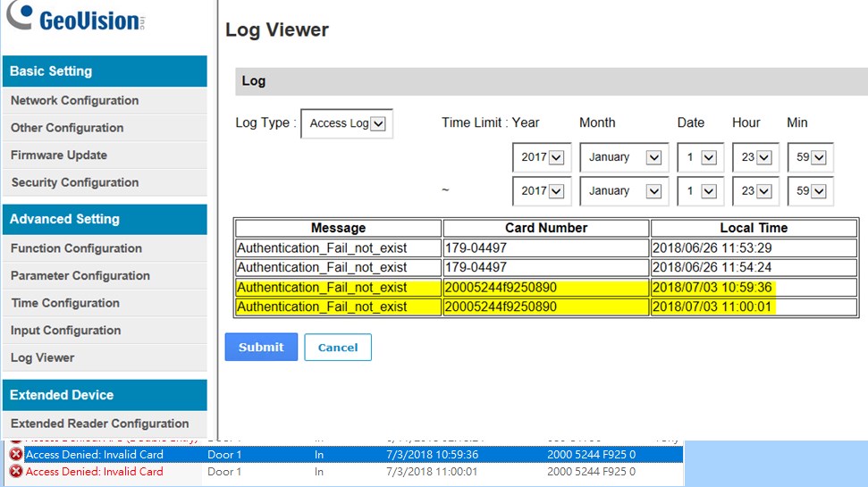868x487 pixels.
Task: Open end Min dropdown in second row
Action: [811, 191]
